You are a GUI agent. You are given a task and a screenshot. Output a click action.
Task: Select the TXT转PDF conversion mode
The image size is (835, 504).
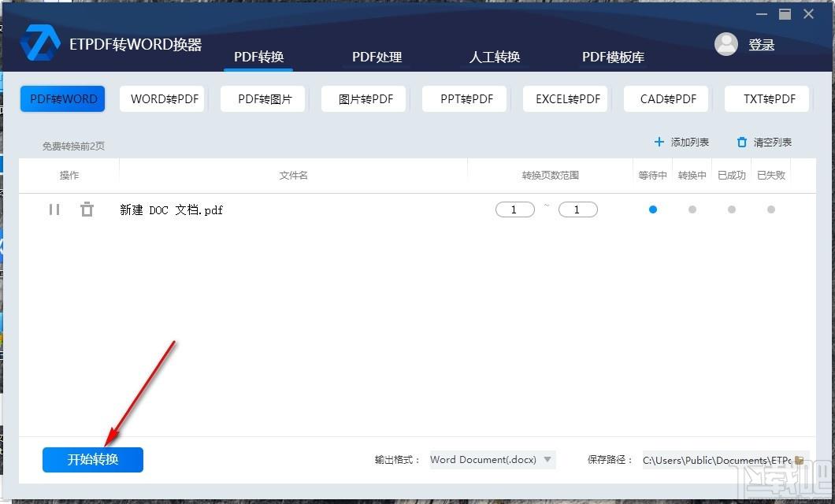point(767,99)
